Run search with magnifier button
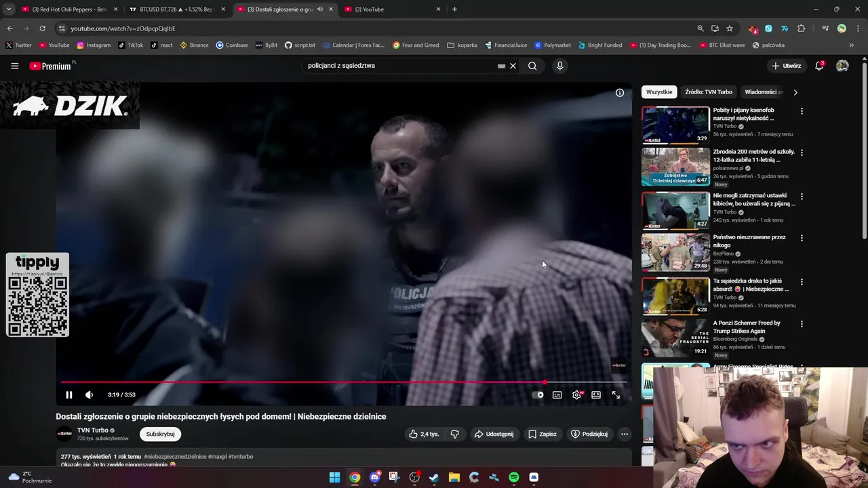 [532, 66]
